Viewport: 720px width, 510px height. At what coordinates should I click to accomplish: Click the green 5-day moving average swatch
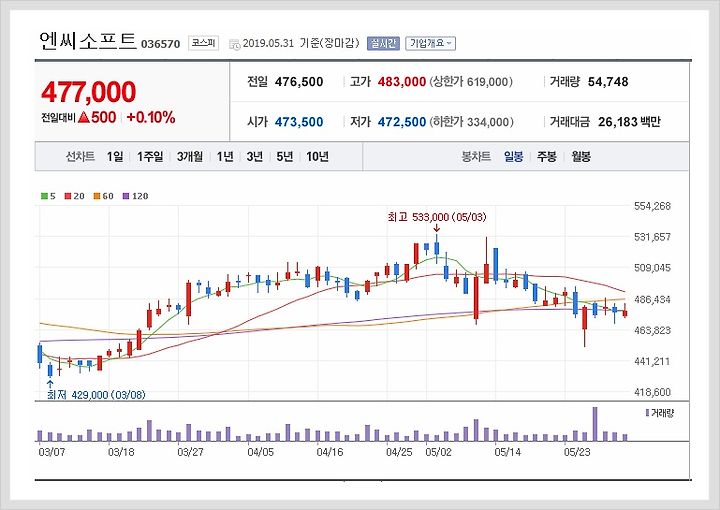coord(44,196)
